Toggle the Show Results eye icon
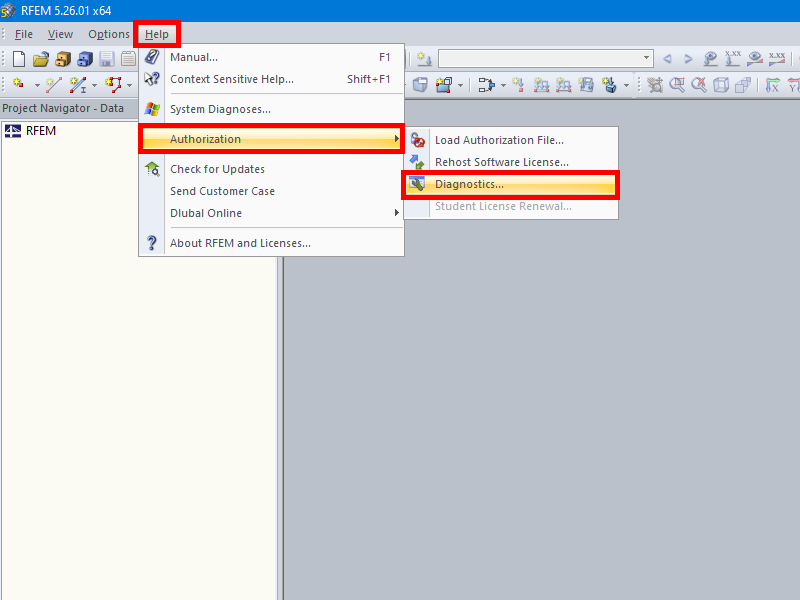Image resolution: width=800 pixels, height=600 pixels. pyautogui.click(x=755, y=59)
